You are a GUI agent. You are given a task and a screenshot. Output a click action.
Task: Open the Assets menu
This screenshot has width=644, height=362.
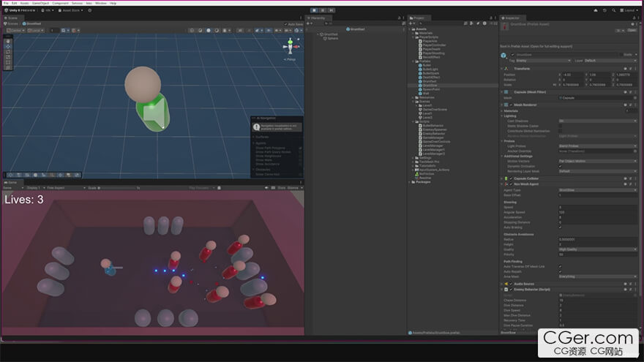25,3
